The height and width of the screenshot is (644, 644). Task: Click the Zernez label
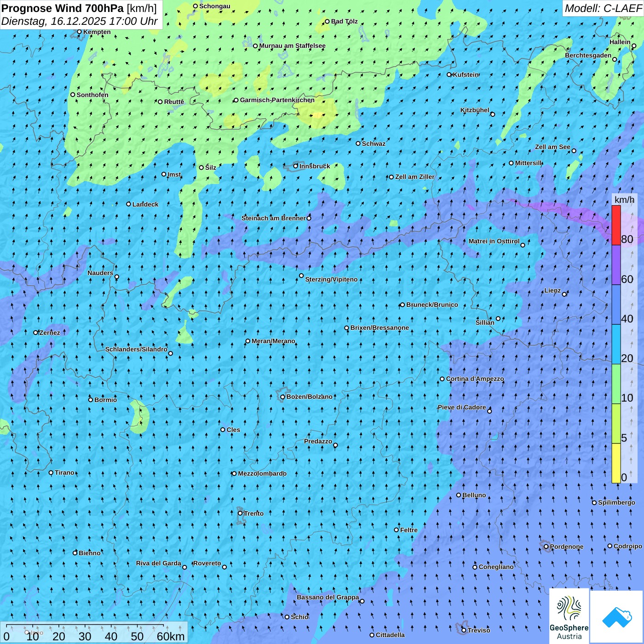point(50,333)
